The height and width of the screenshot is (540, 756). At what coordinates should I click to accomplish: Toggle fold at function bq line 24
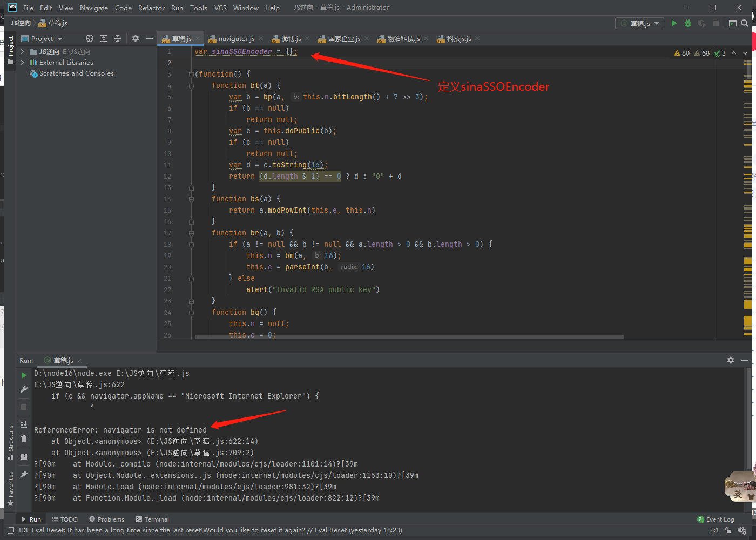[x=191, y=312]
